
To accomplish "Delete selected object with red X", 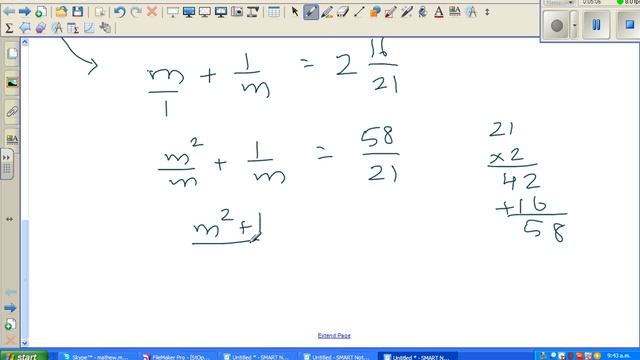I will (152, 11).
